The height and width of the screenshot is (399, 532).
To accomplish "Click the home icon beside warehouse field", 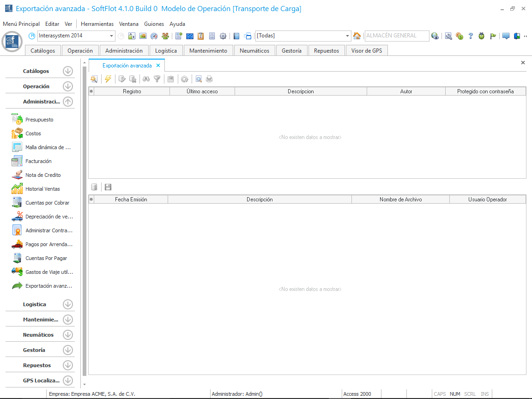I will pos(357,36).
